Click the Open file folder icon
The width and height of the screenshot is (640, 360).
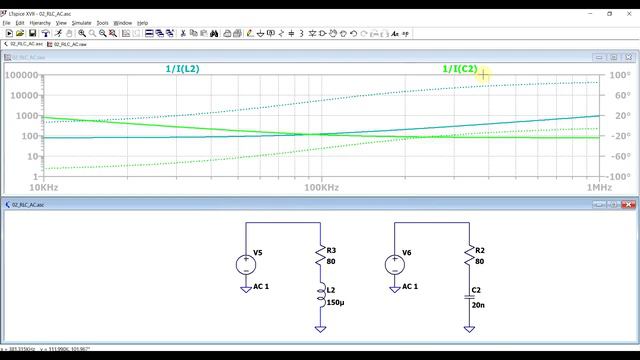point(20,33)
